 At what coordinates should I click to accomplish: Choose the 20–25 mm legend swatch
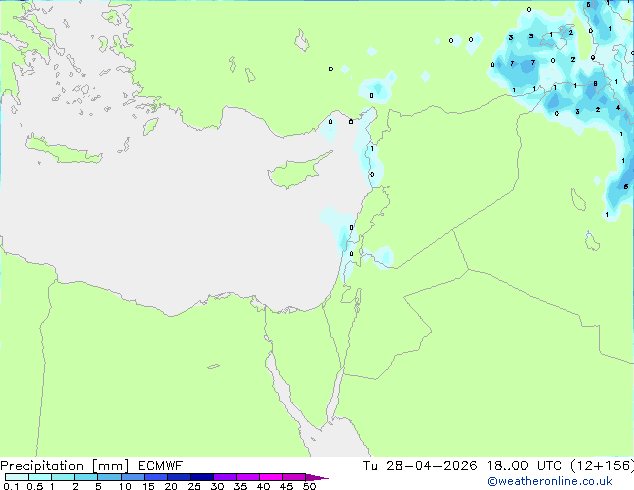coord(178,477)
